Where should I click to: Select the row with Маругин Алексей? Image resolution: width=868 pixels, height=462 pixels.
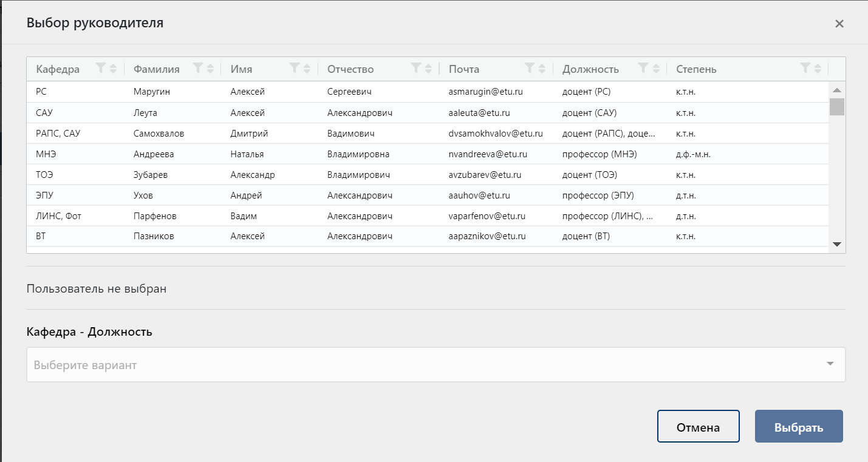coord(428,92)
